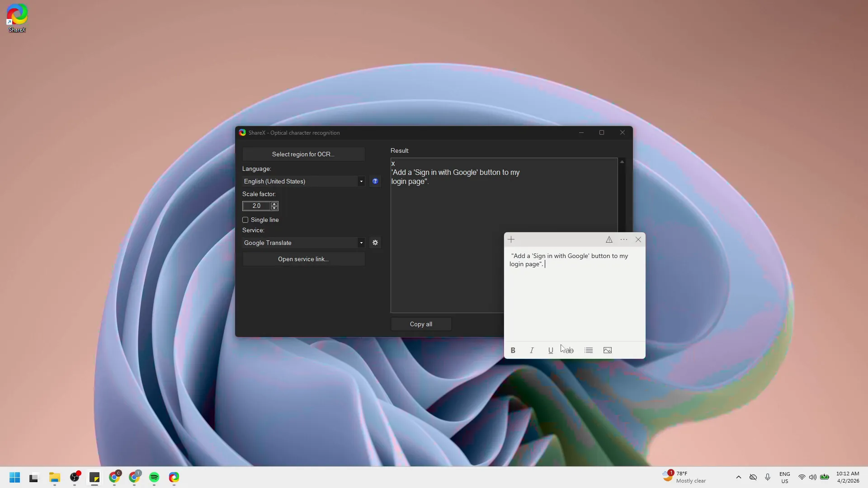Image resolution: width=868 pixels, height=488 pixels.
Task: Open the blue language help icon
Action: point(375,181)
